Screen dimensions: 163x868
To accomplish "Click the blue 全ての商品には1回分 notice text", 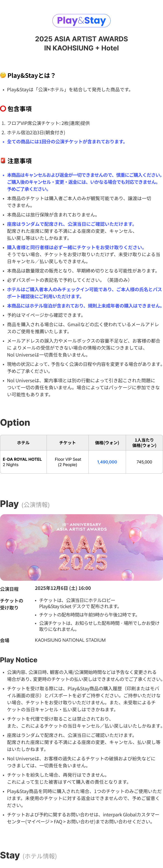I will [x=66, y=142].
